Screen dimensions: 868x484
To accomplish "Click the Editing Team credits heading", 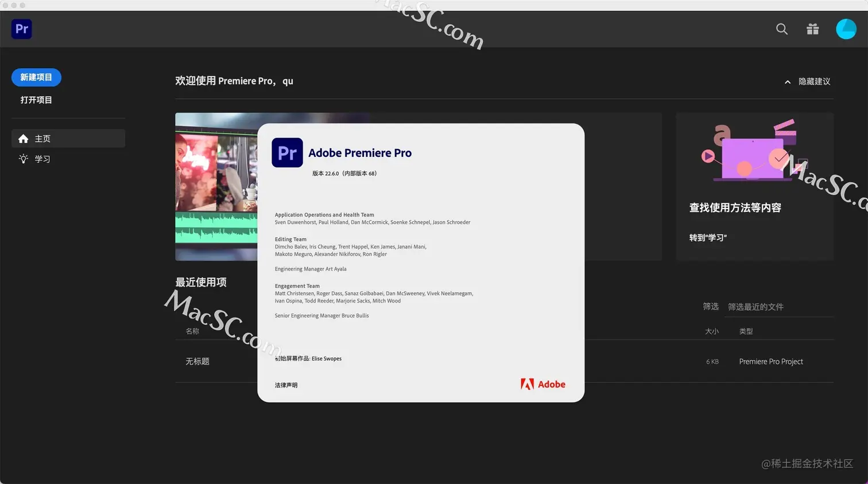I will (x=290, y=239).
